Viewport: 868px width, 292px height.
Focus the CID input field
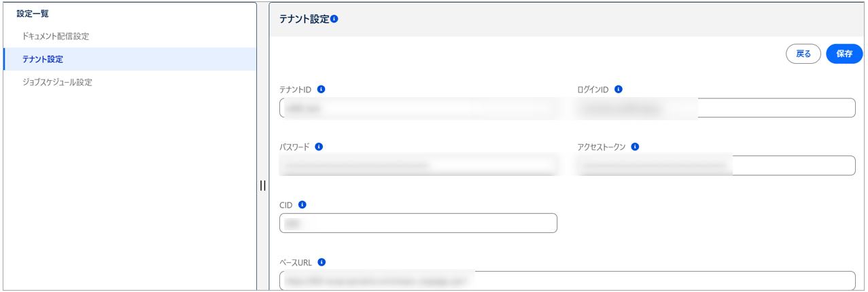[418, 223]
